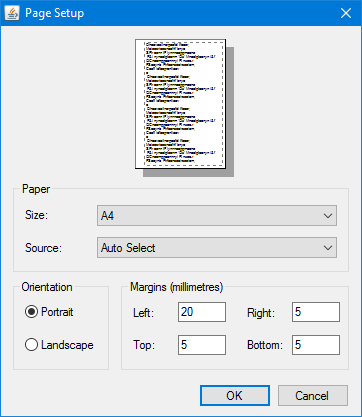Screen dimensions: 362x417
Task: Click the Page Setup title text
Action: point(55,13)
